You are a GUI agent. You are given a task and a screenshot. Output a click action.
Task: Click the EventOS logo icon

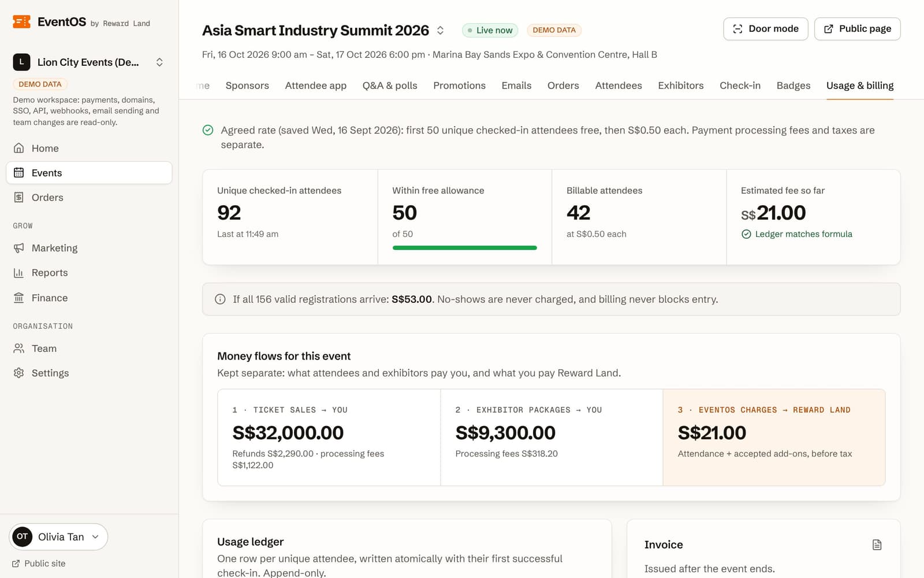click(x=21, y=22)
